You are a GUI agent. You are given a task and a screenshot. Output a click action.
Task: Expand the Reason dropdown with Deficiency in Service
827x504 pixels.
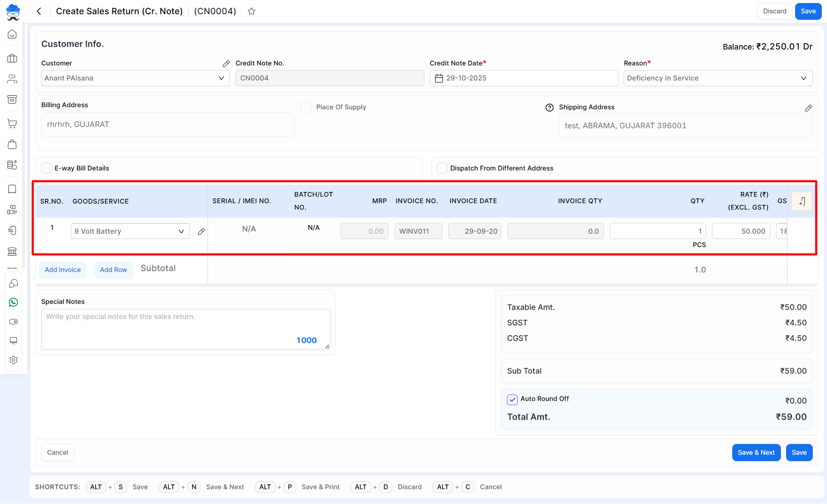coord(718,78)
